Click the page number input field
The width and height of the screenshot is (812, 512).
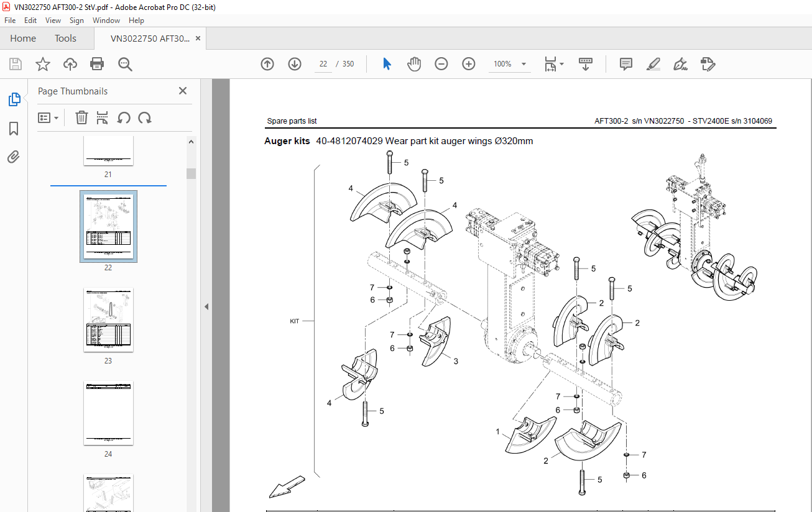click(x=323, y=64)
